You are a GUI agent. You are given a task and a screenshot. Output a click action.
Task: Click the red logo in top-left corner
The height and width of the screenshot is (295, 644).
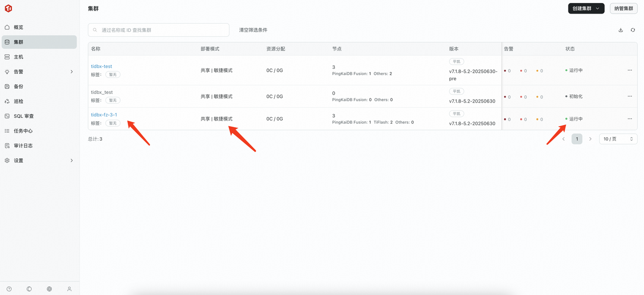tap(8, 9)
